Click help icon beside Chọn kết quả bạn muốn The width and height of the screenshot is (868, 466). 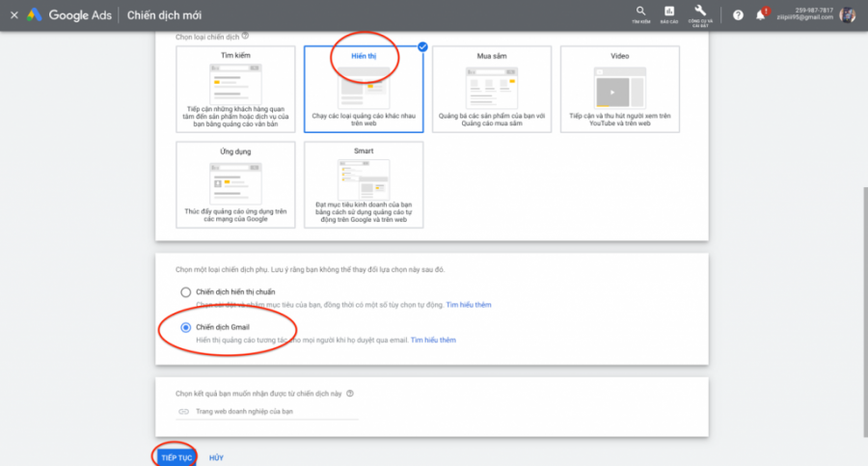(x=350, y=394)
